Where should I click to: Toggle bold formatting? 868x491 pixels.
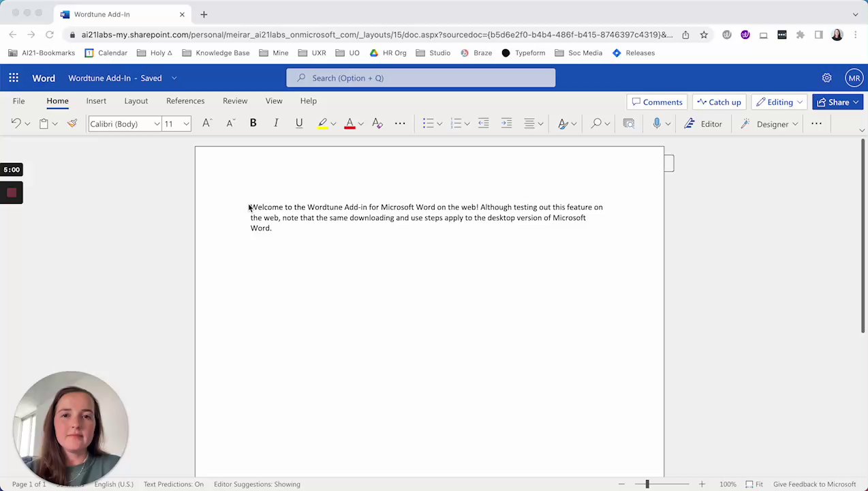pos(253,123)
